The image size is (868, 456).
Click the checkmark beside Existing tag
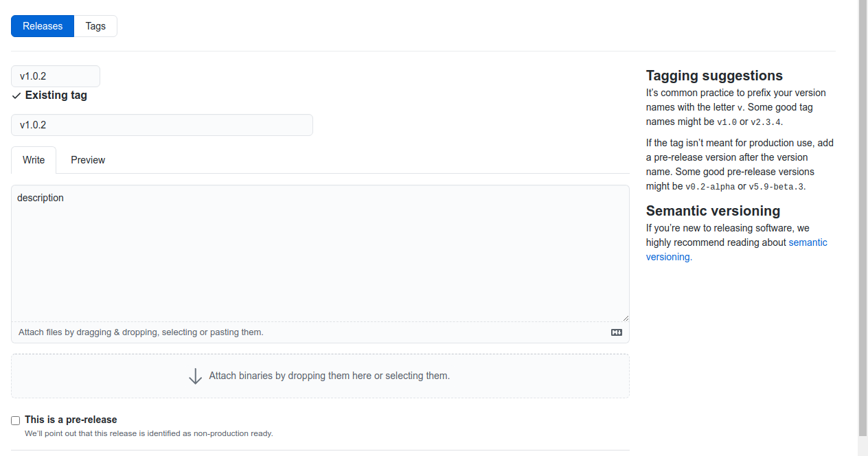coord(16,95)
